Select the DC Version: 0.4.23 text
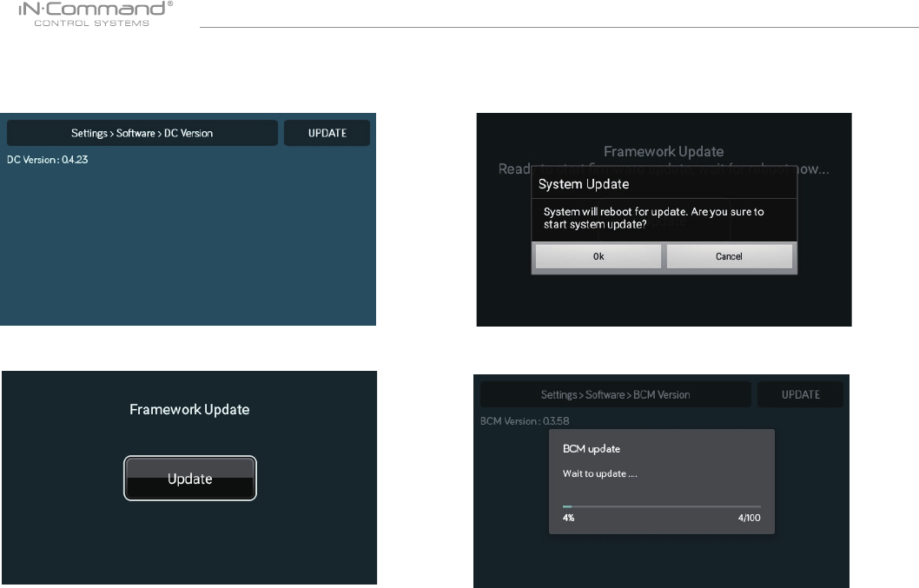 click(48, 160)
